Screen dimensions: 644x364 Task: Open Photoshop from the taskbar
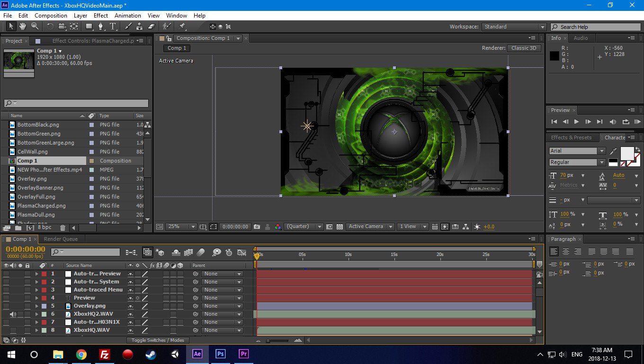coord(220,354)
